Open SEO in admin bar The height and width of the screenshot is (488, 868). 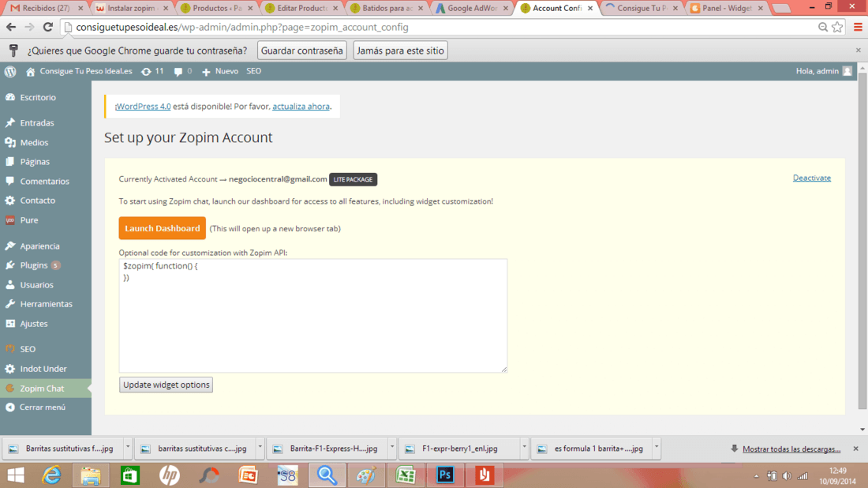point(253,71)
